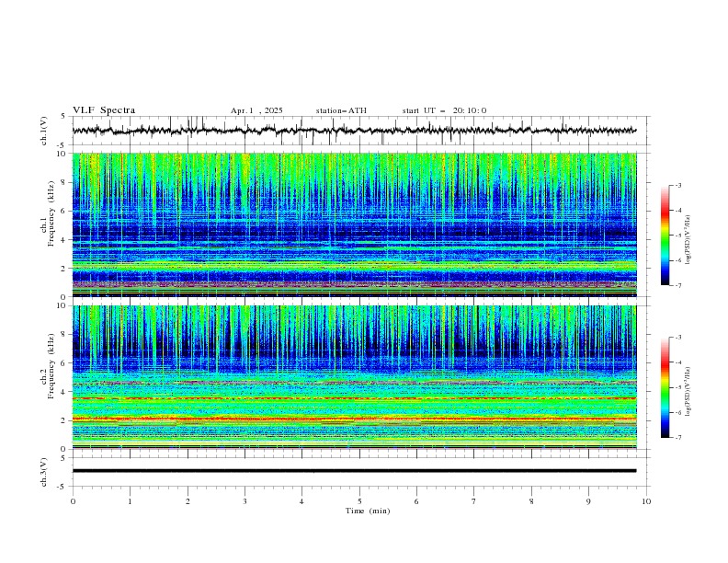Click the flat ch.3 voltage trace
The height and width of the screenshot is (563, 728).
click(354, 471)
